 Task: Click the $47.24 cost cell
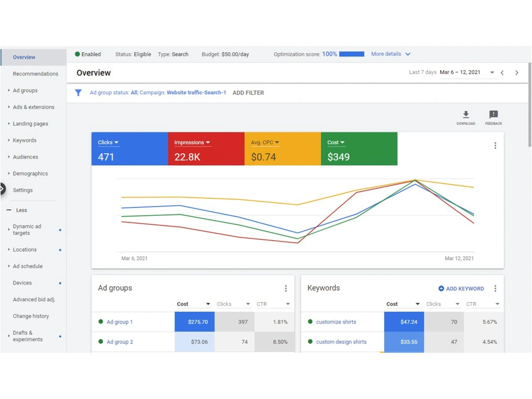[404, 322]
